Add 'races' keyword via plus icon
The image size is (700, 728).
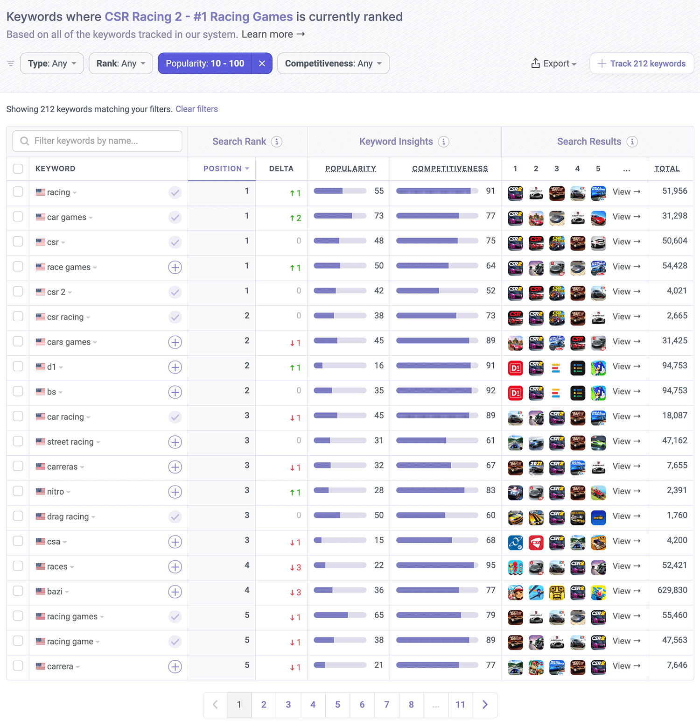tap(175, 567)
